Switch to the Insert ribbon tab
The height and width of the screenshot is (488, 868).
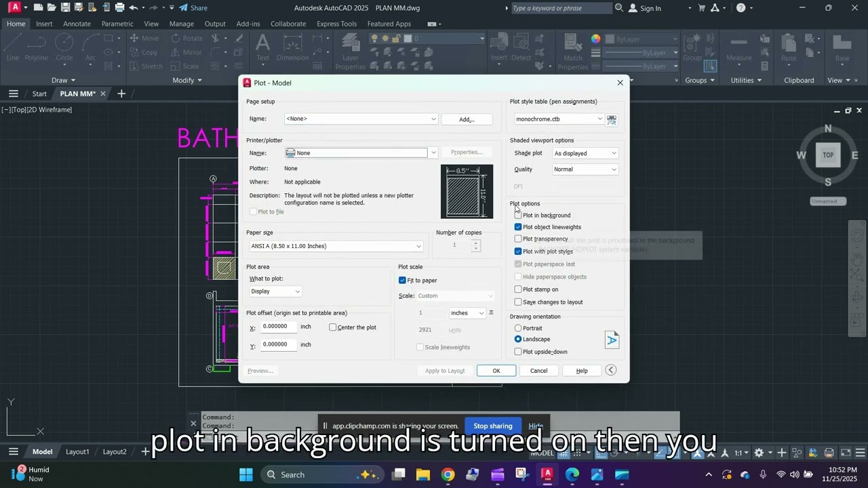coord(44,24)
